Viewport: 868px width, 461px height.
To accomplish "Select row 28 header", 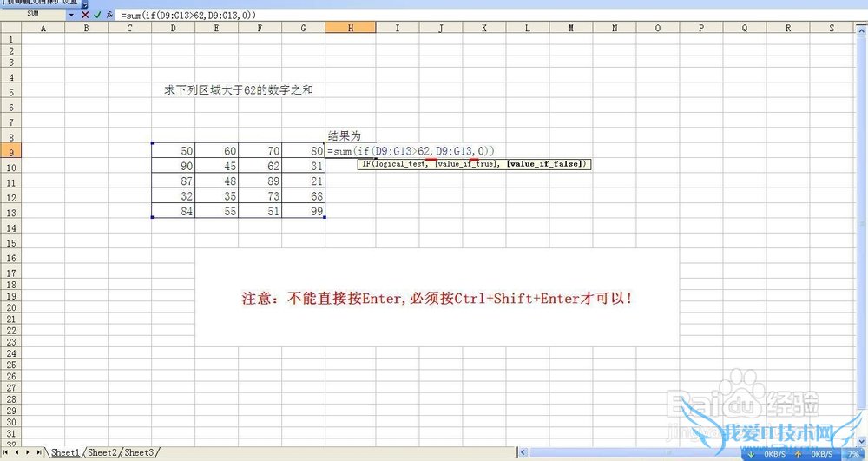I will [10, 399].
